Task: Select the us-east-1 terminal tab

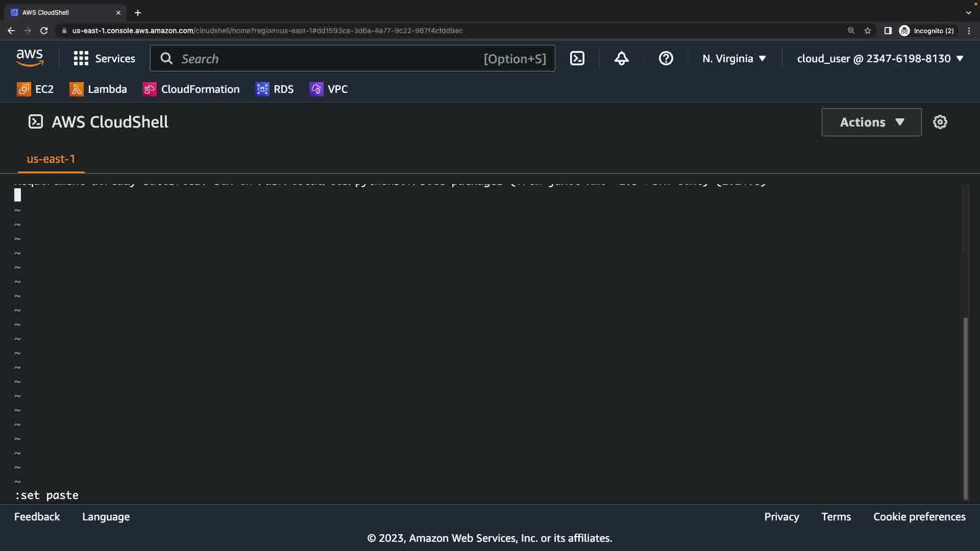Action: [x=51, y=159]
